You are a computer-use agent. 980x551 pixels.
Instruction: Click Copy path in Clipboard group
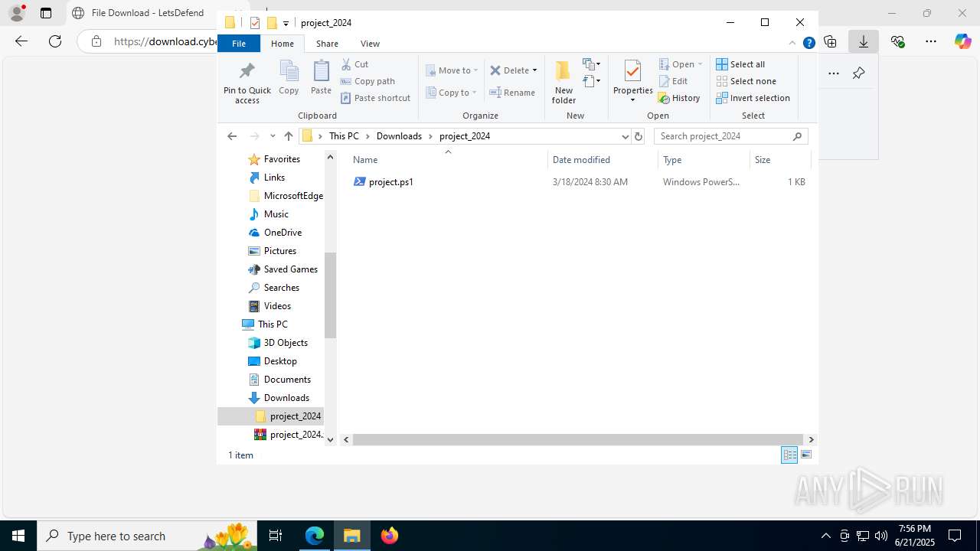pos(367,81)
